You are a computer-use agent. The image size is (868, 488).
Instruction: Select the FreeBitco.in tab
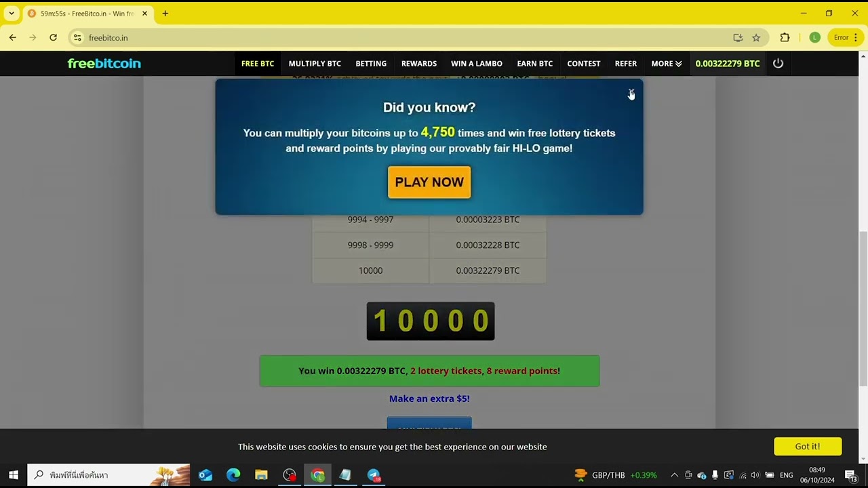(87, 14)
